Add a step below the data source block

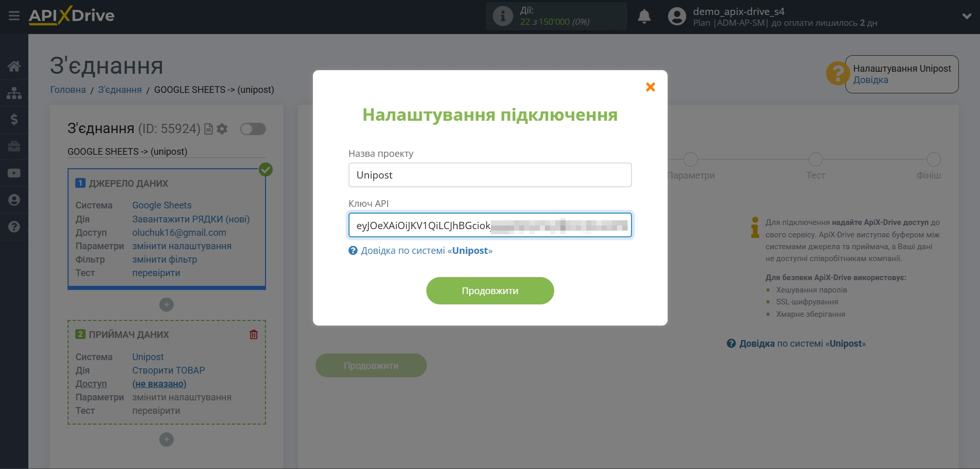click(166, 305)
